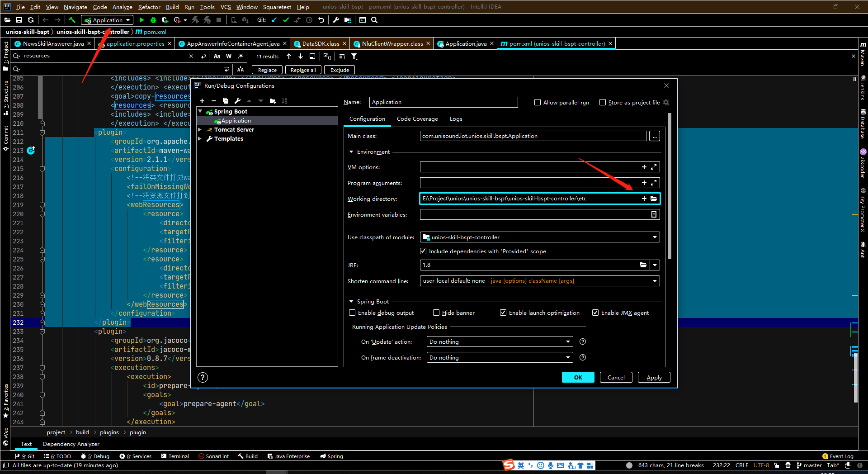868x474 pixels.
Task: Open the JRE dropdown arrow
Action: pos(655,265)
